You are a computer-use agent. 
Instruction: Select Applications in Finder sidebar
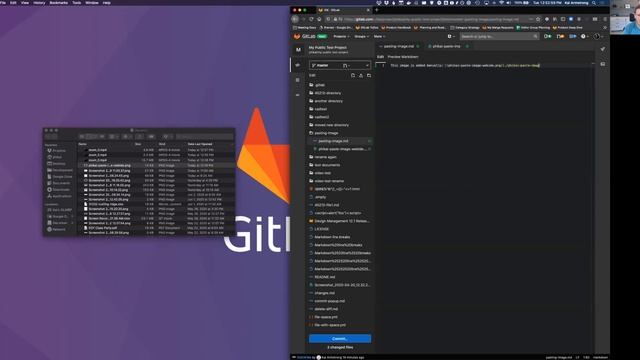[x=59, y=196]
